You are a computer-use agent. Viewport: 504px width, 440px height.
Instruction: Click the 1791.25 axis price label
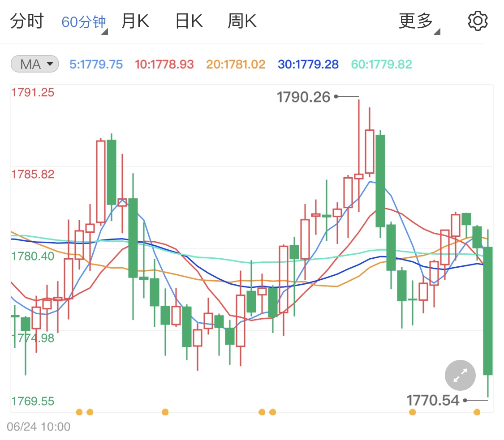[x=33, y=93]
